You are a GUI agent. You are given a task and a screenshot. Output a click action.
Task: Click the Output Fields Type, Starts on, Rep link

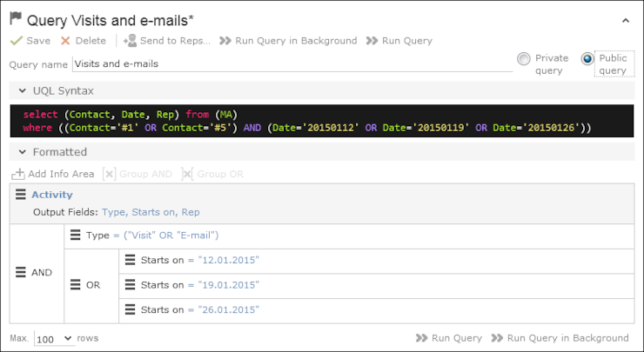click(x=151, y=212)
